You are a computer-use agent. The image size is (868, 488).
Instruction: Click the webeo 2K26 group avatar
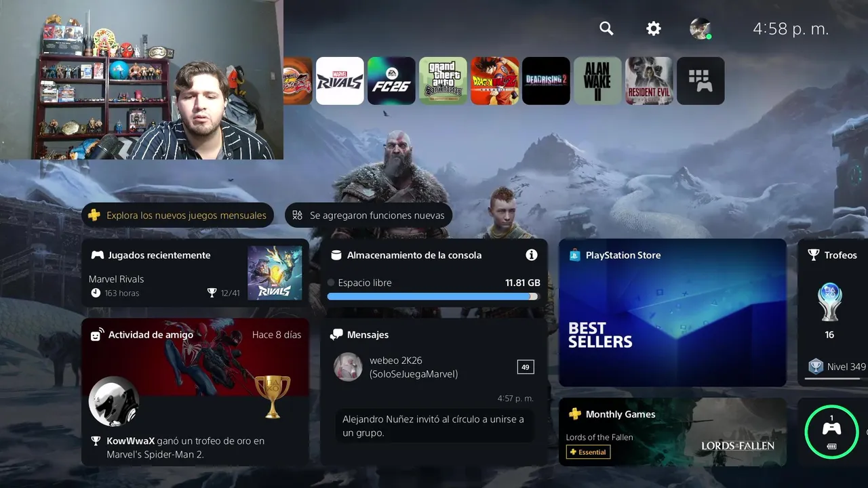348,367
